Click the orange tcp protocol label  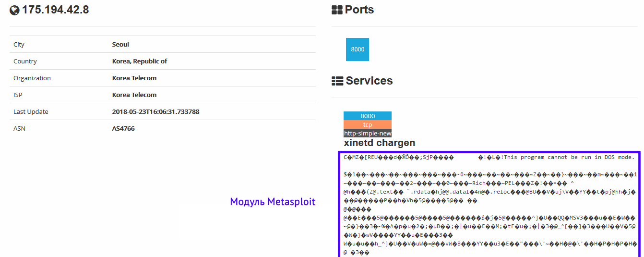coord(368,124)
